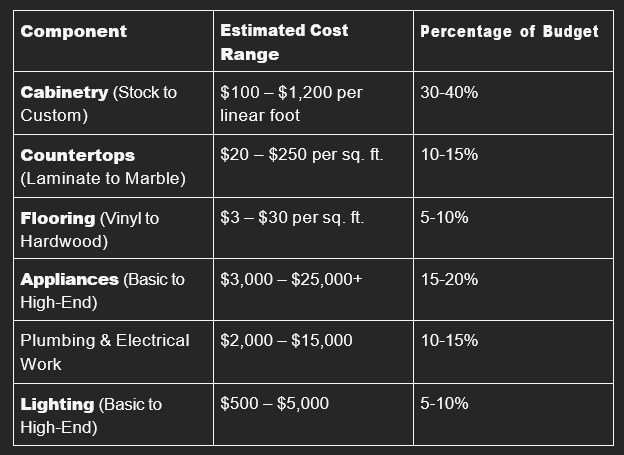Click the Appliances (Basic to High-End) cell
This screenshot has height=455, width=624.
102,291
